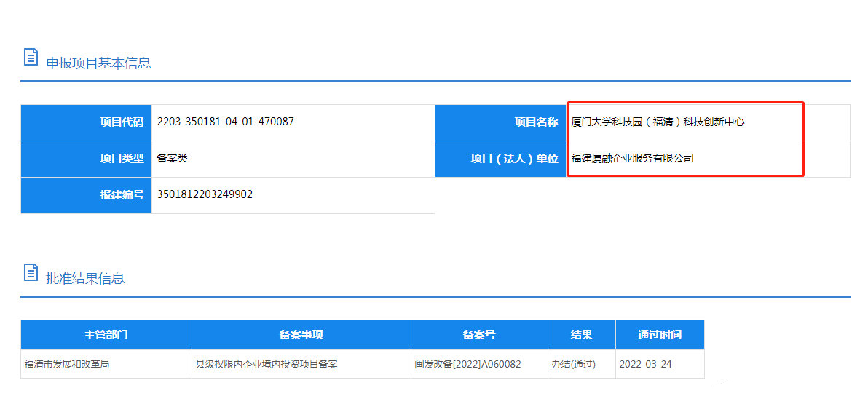The height and width of the screenshot is (415, 868).
Task: Select the 备案类 project type value
Action: 173,158
